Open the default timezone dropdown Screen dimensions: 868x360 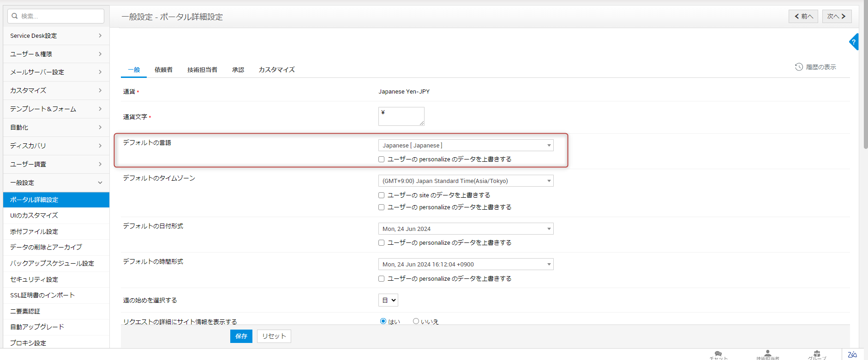pyautogui.click(x=466, y=181)
